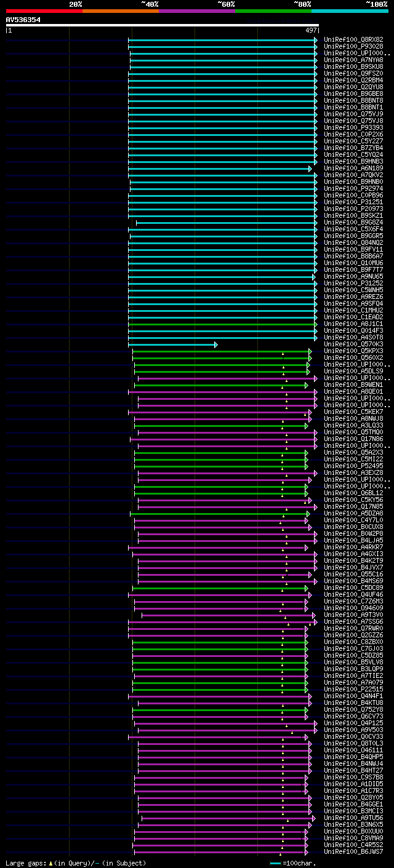The height and width of the screenshot is (868, 394).
Task: Click the orange ~40% identity legend segment
Action: [121, 10]
